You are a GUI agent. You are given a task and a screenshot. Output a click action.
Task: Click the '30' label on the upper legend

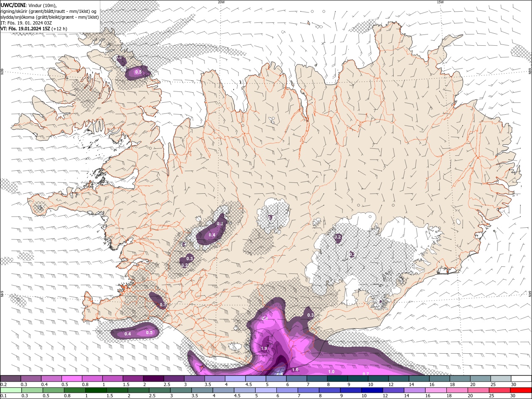(514, 384)
